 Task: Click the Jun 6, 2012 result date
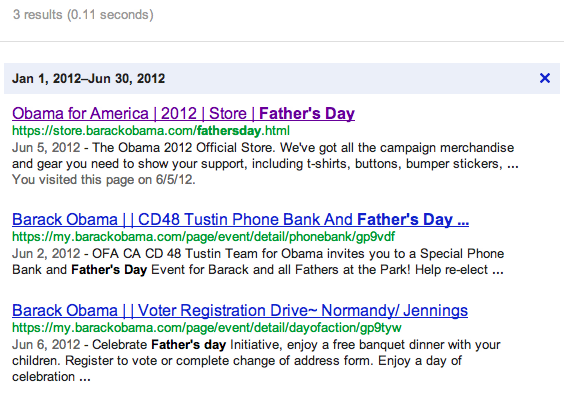point(46,344)
